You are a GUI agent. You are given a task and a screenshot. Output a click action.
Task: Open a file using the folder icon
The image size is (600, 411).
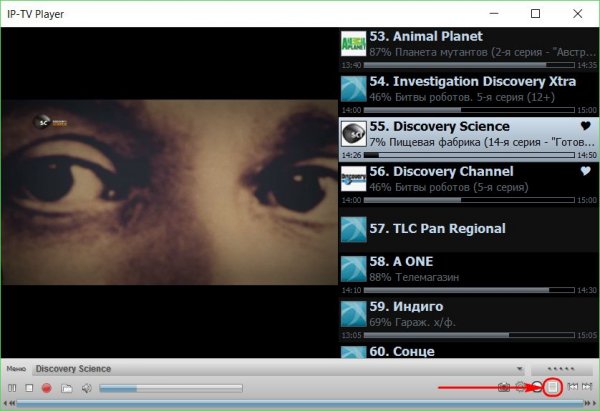tap(66, 388)
